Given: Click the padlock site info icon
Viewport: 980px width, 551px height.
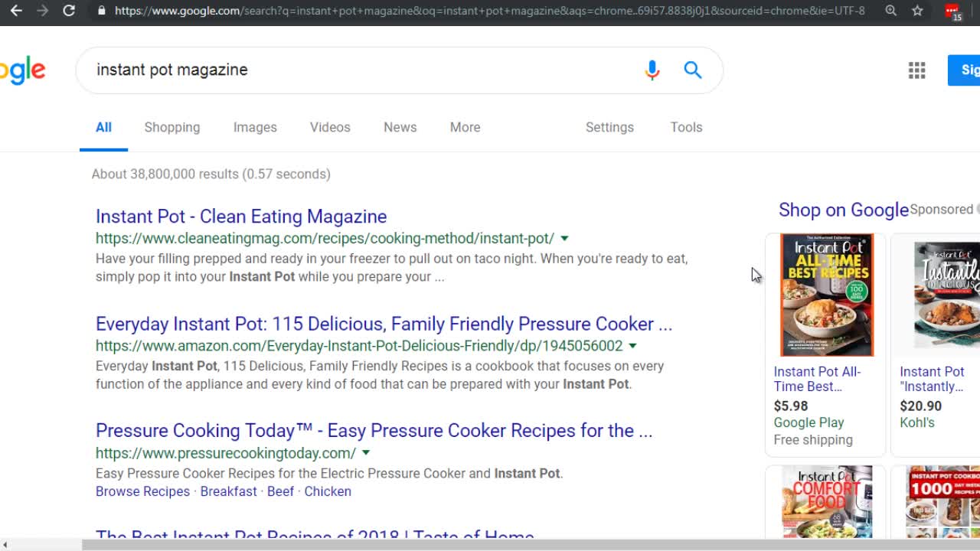Looking at the screenshot, I should (101, 11).
